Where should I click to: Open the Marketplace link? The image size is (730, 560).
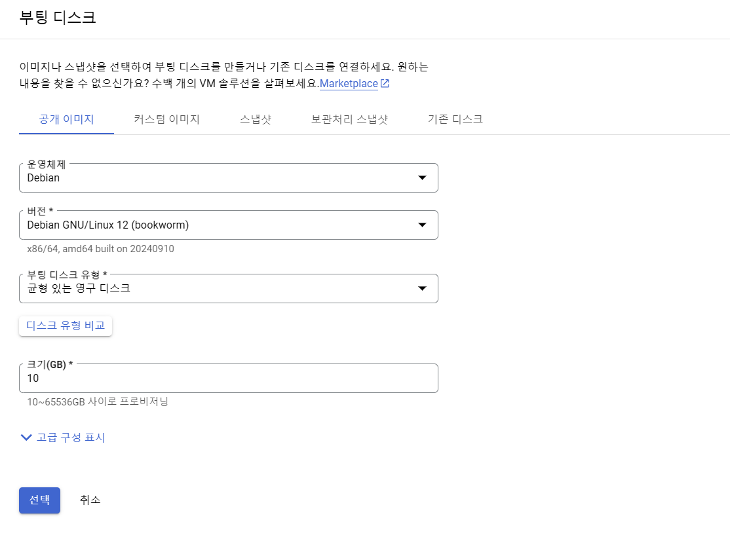(x=349, y=84)
